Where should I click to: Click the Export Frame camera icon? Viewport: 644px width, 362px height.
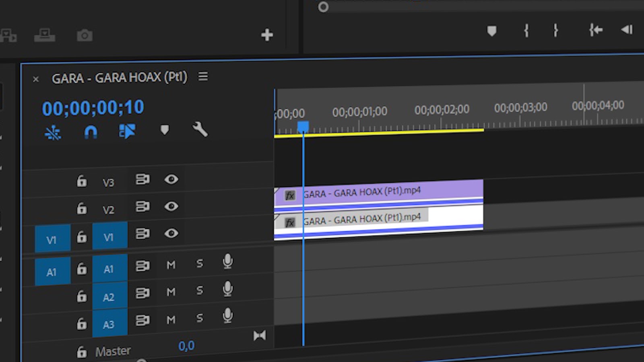[84, 35]
